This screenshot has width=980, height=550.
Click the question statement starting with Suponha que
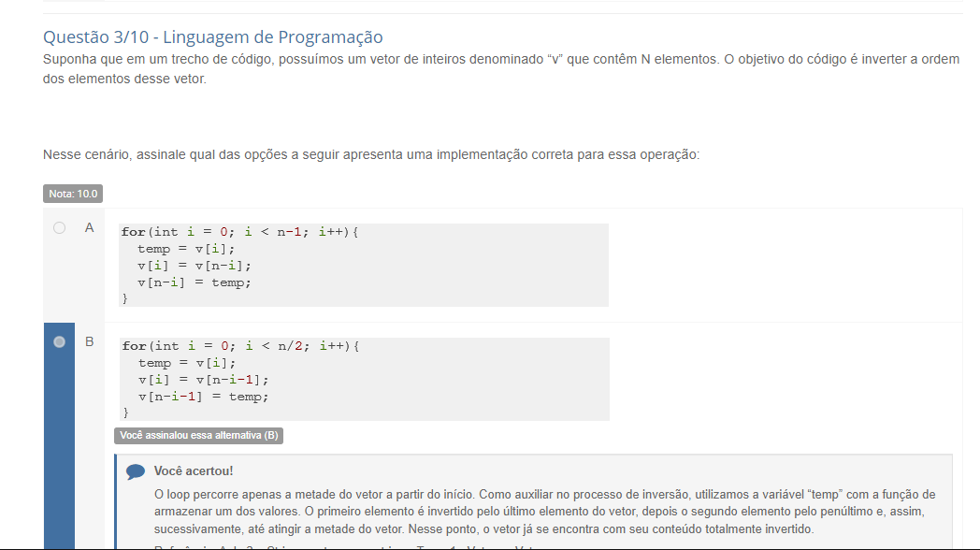click(501, 69)
